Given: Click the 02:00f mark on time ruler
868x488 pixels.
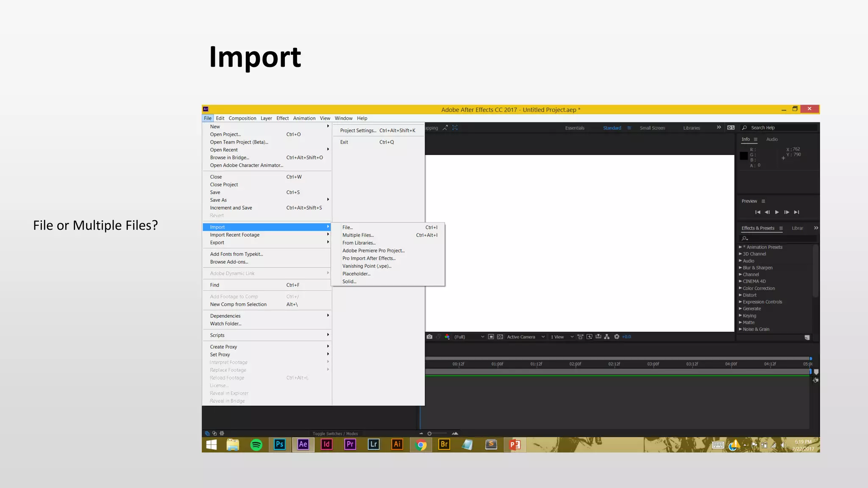Looking at the screenshot, I should pyautogui.click(x=575, y=364).
